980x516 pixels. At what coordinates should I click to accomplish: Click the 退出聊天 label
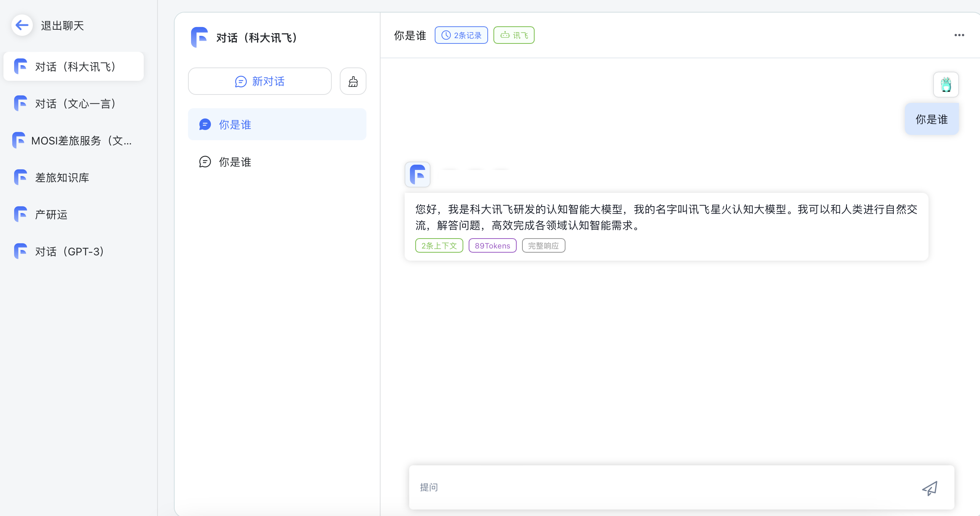pyautogui.click(x=63, y=26)
